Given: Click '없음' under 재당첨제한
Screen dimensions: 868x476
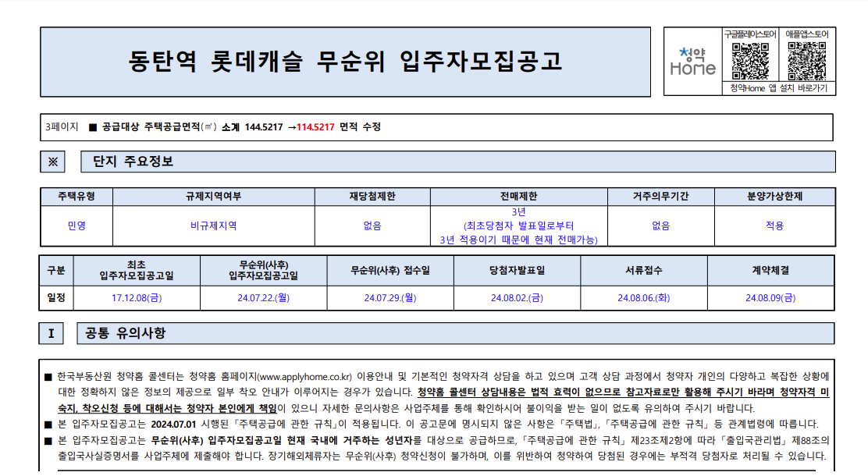Looking at the screenshot, I should tap(372, 226).
